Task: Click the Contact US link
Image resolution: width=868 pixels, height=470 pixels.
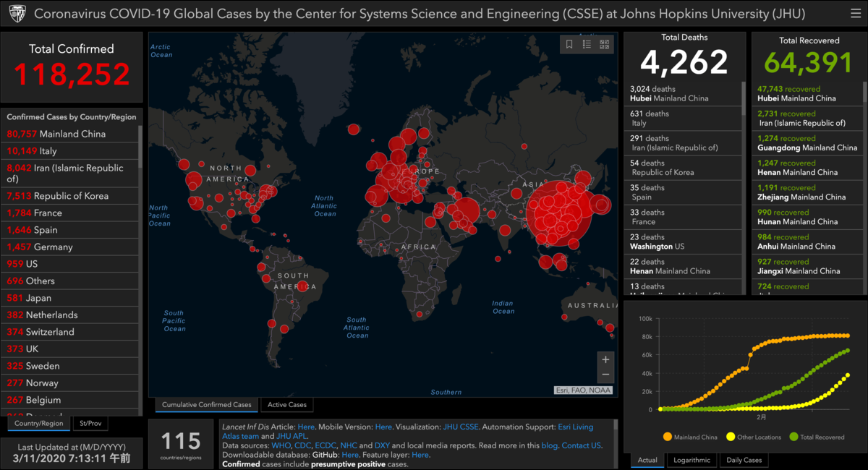Action: point(581,445)
